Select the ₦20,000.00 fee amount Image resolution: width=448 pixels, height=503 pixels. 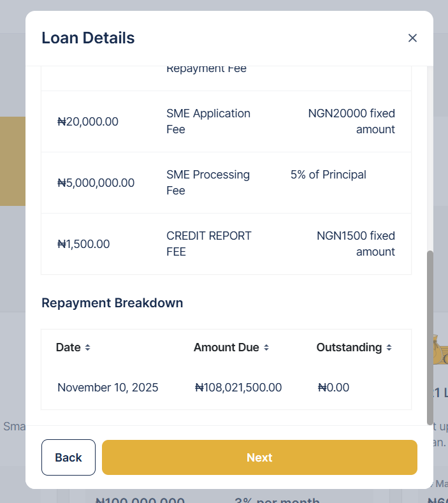(x=88, y=122)
